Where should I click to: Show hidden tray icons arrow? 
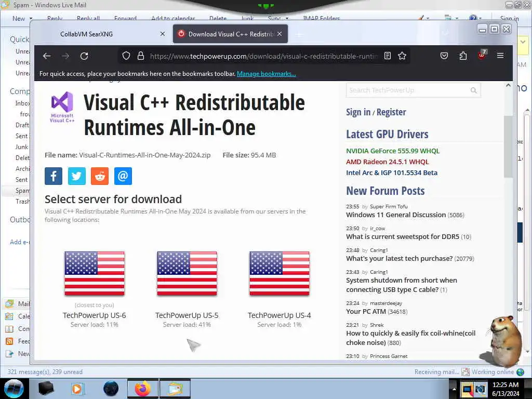[x=454, y=389]
